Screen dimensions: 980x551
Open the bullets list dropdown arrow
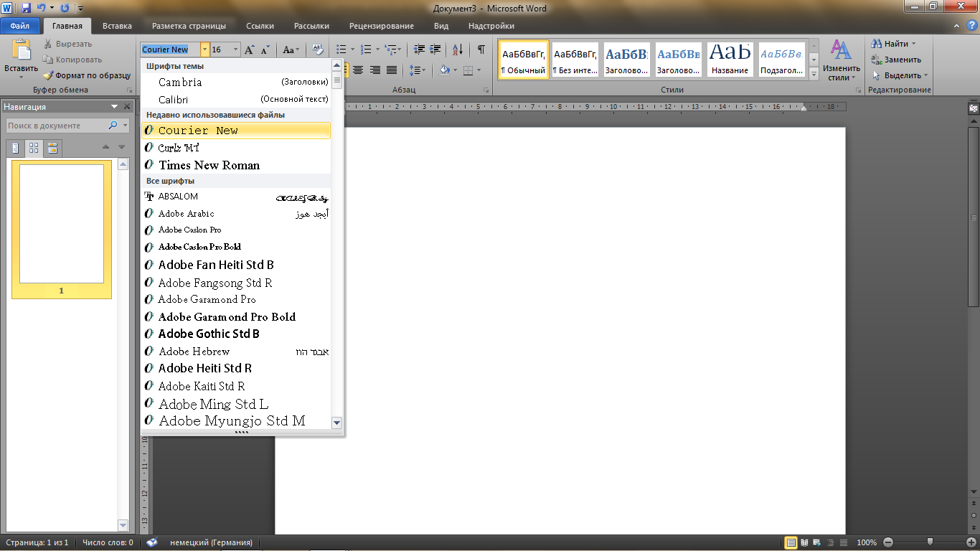pyautogui.click(x=352, y=50)
